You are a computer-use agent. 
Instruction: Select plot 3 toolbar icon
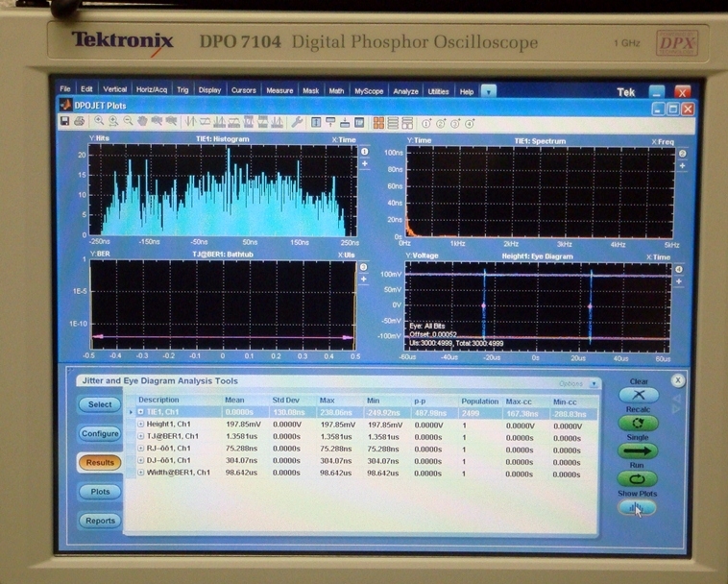(x=455, y=124)
